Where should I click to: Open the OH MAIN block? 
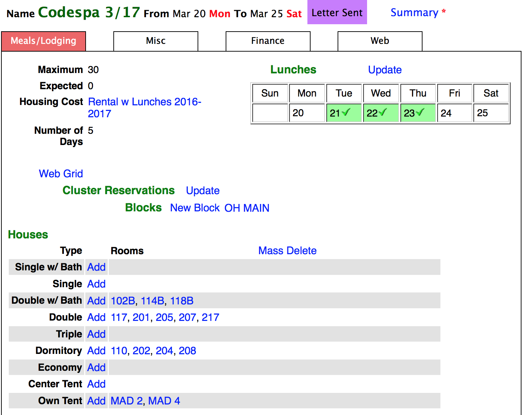point(247,208)
